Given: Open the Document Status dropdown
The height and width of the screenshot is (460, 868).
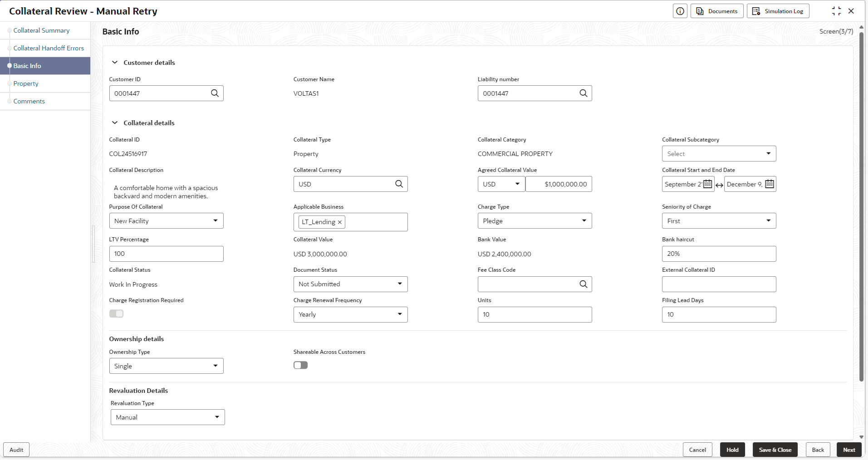Looking at the screenshot, I should click(x=350, y=284).
